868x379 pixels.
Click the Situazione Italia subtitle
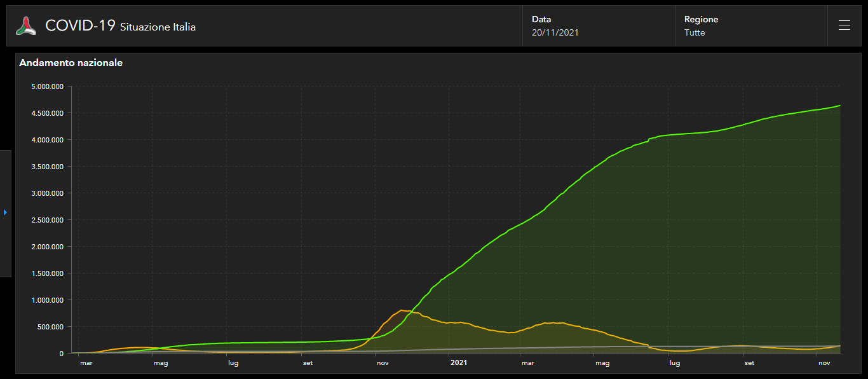coord(158,27)
